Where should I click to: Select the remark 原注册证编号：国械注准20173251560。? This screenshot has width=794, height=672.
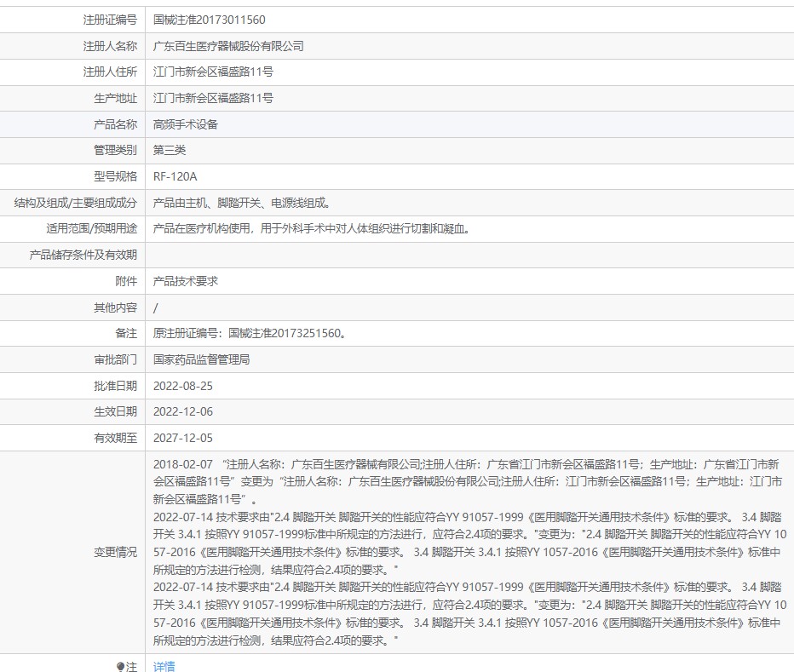coord(250,334)
